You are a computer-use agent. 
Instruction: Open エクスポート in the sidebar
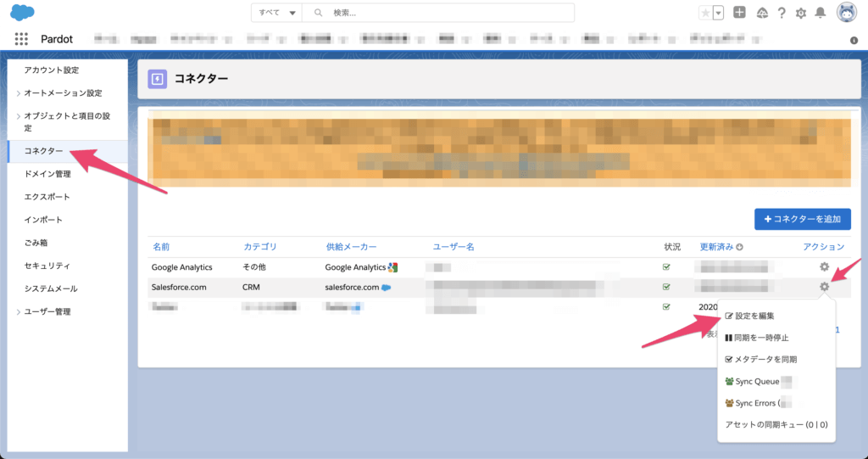pyautogui.click(x=47, y=197)
